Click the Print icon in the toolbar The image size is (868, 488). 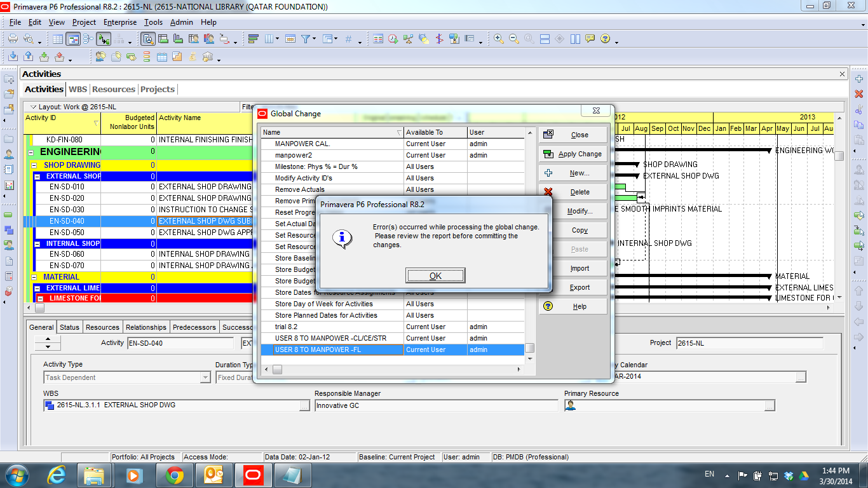click(13, 39)
